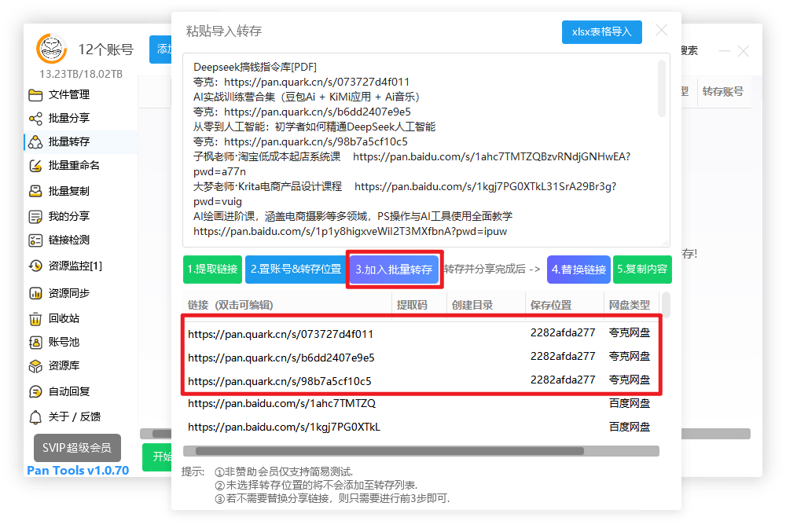Click 2282afda277 cell in b6dd2407e9e5 row

coord(563,356)
